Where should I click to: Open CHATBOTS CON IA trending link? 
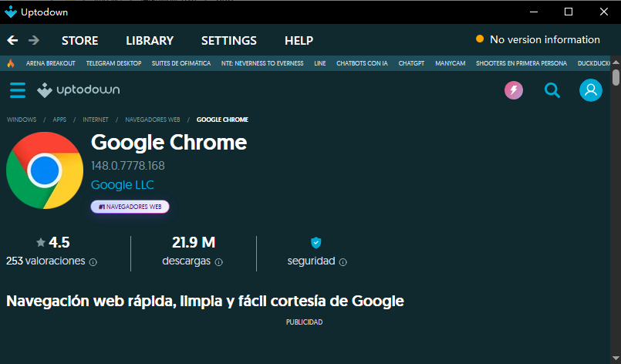(362, 63)
